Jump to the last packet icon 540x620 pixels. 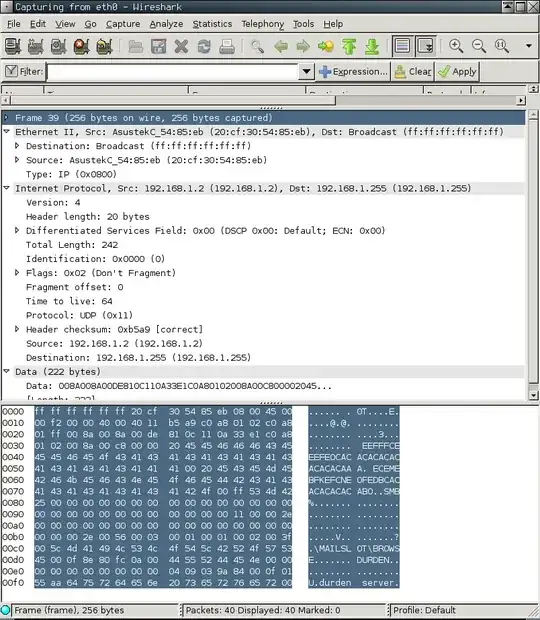(x=372, y=46)
